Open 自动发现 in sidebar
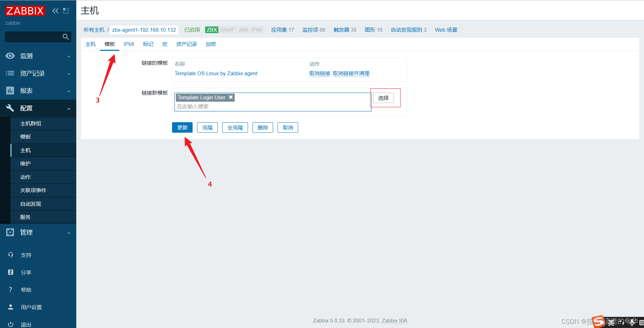The image size is (644, 328). point(43,204)
